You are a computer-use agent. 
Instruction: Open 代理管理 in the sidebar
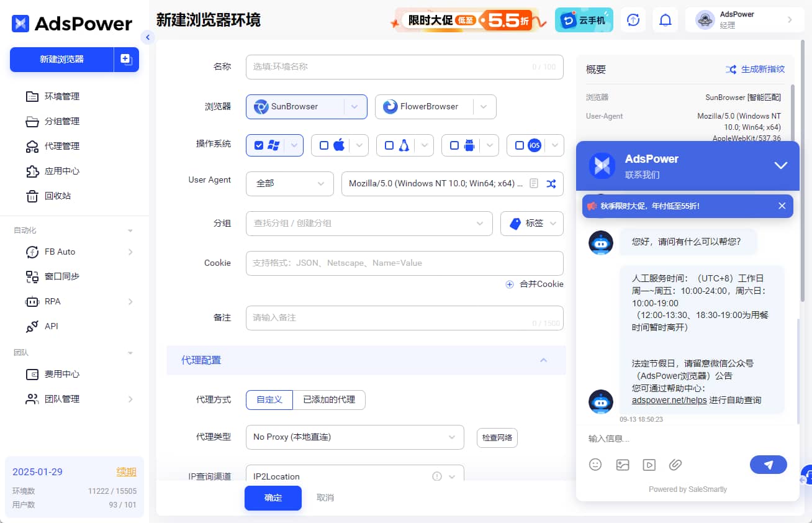pyautogui.click(x=61, y=146)
